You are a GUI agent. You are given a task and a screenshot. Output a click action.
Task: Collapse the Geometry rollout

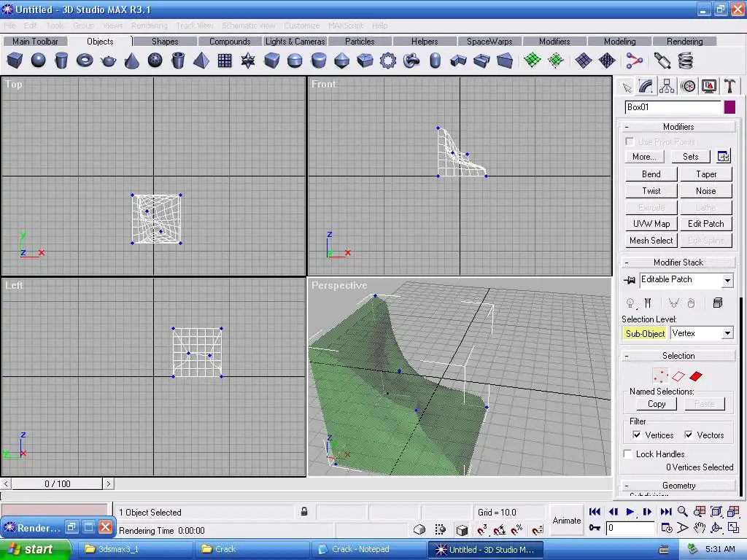pos(678,485)
